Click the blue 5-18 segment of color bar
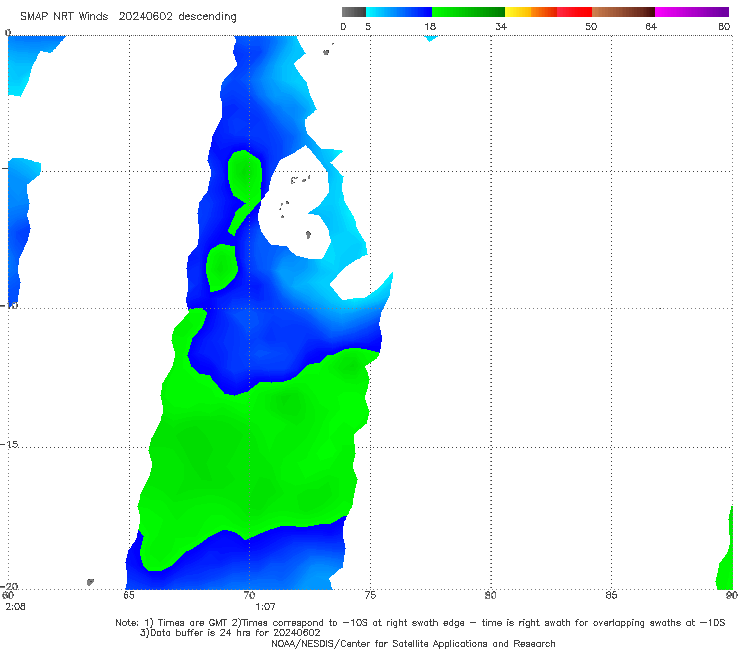 coord(399,12)
